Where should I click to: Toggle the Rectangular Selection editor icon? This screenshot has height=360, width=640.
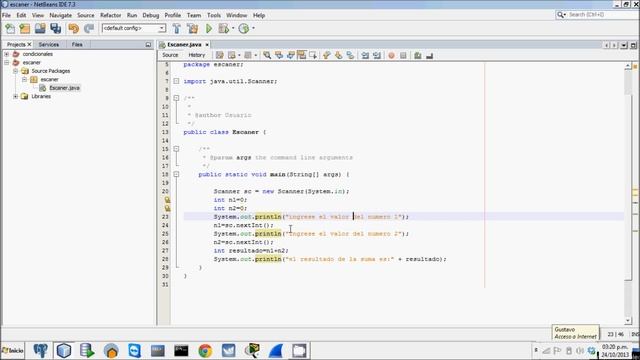[313, 55]
